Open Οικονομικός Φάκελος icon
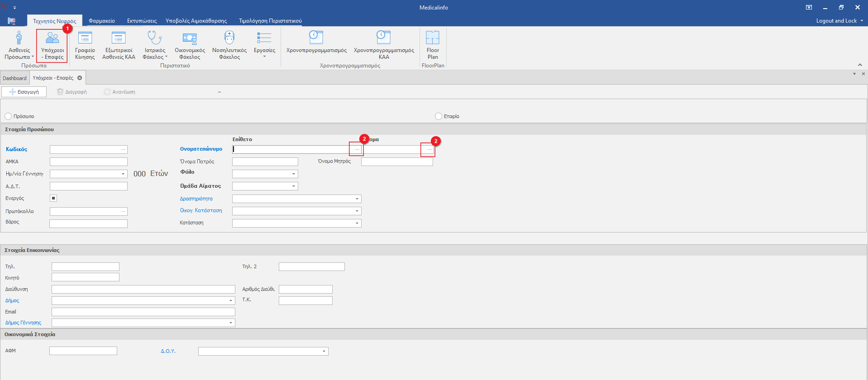 point(190,38)
